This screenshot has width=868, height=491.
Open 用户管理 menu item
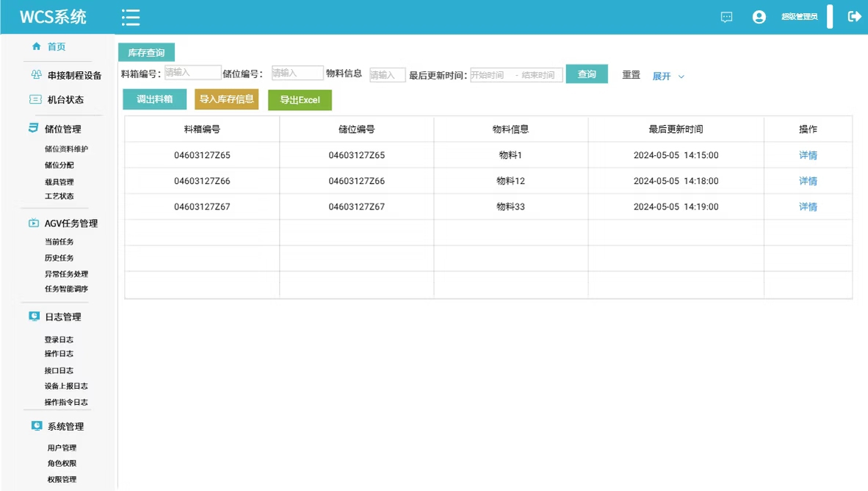pyautogui.click(x=62, y=448)
